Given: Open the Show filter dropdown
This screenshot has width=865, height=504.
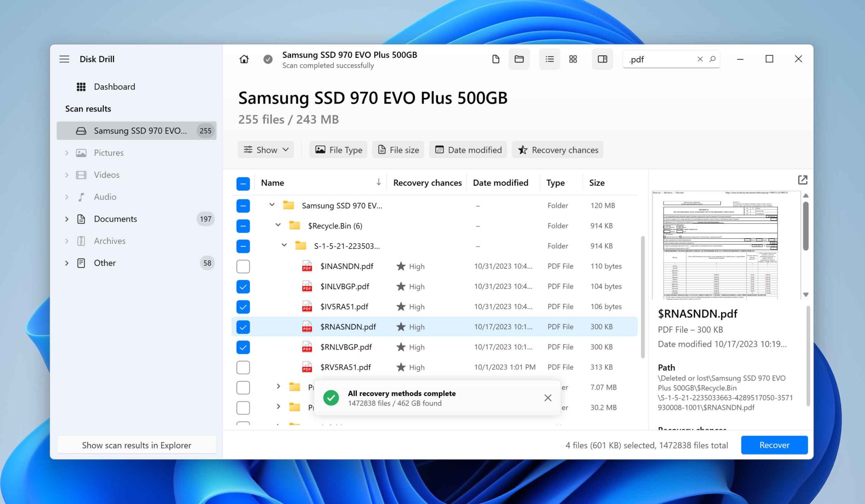Looking at the screenshot, I should pyautogui.click(x=266, y=149).
